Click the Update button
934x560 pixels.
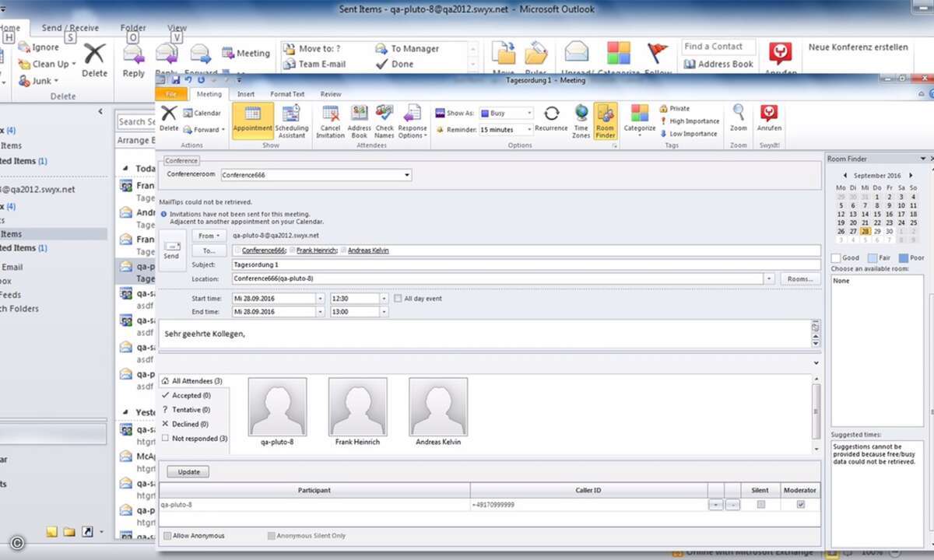tap(188, 472)
